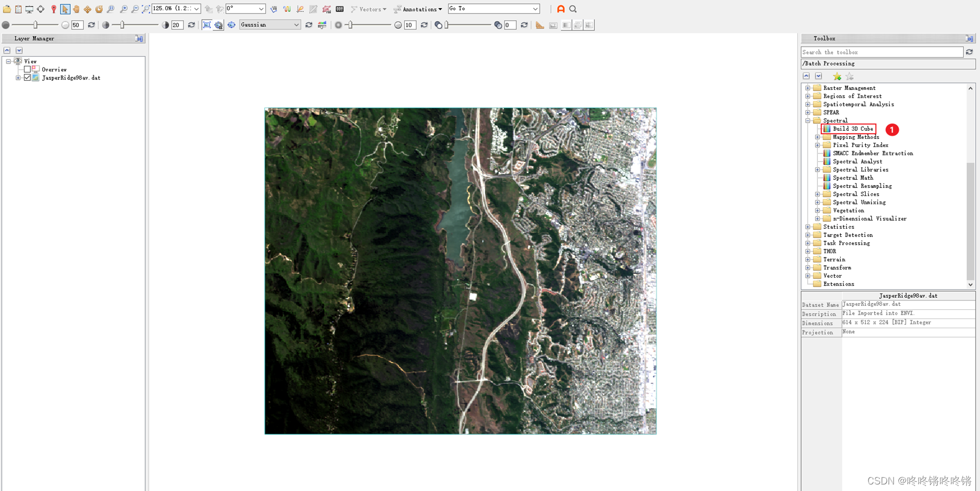Reset the brightness value with refresh icon
The width and height of the screenshot is (980, 491).
91,25
